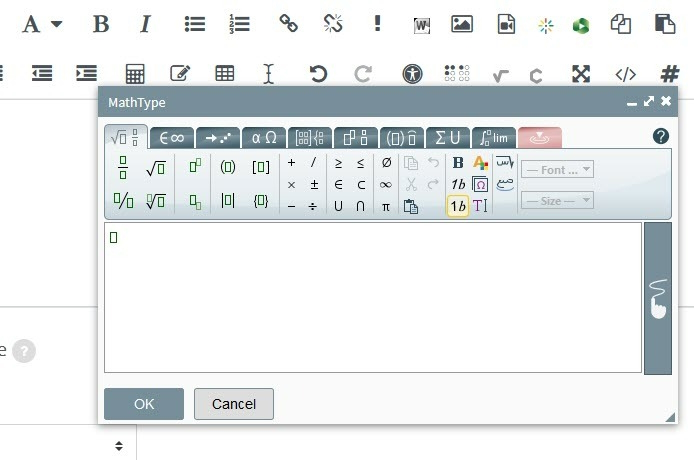Switch to the big operators ΣU tab
The width and height of the screenshot is (694, 460).
coord(448,138)
